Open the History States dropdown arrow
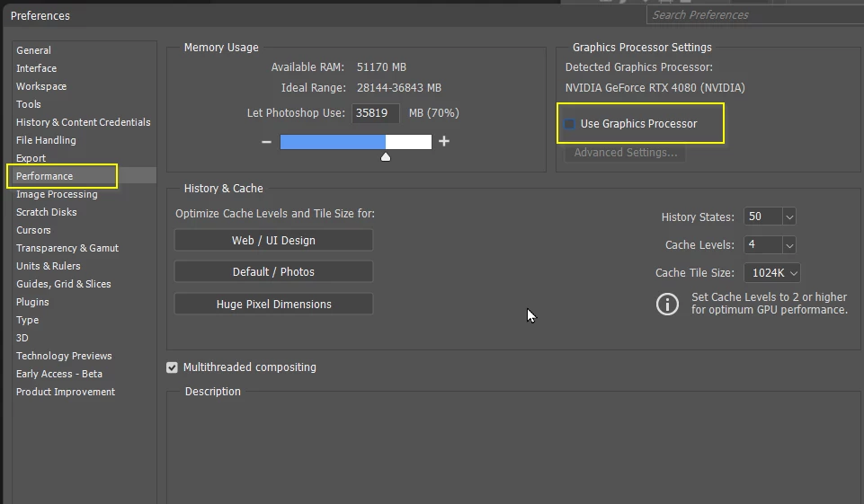 coord(789,217)
